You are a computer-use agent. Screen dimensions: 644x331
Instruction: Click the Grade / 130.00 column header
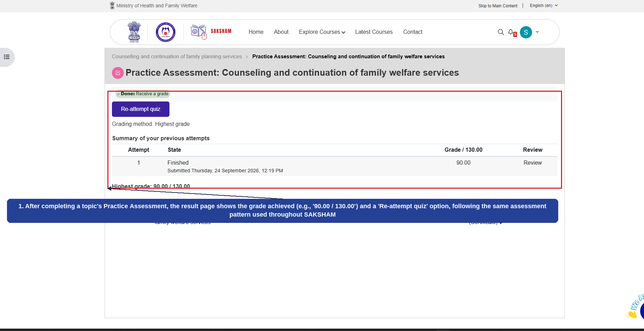[463, 150]
